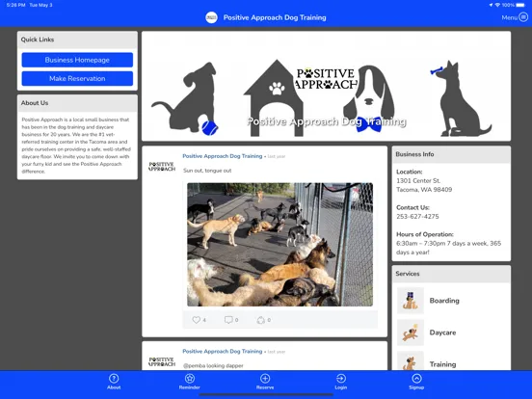The width and height of the screenshot is (532, 399).
Task: Click the '@pemba looking dapper' caption
Action: [x=213, y=366]
